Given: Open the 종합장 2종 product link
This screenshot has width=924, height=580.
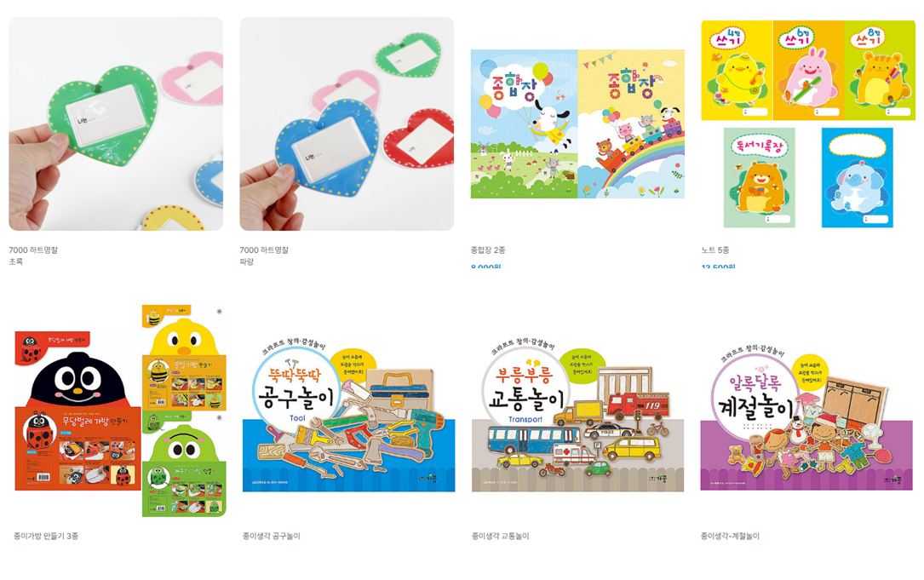Looking at the screenshot, I should coord(488,250).
